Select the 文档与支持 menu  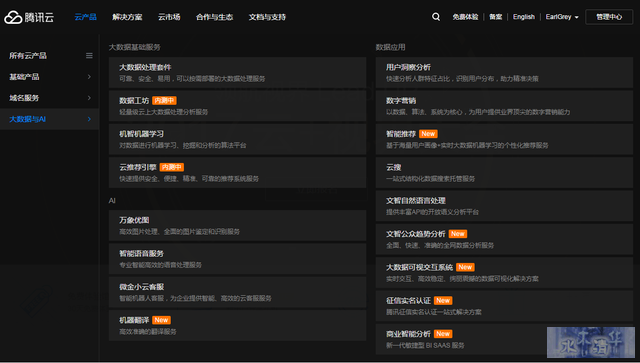267,17
